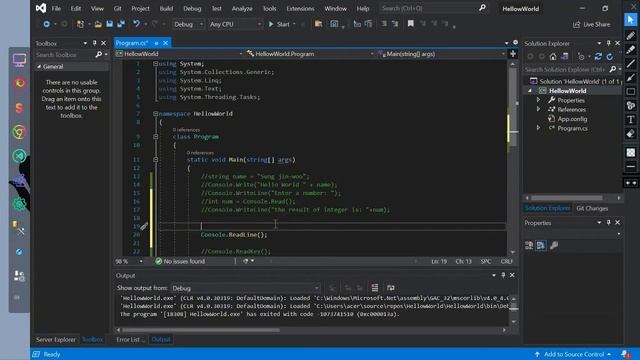640x360 pixels.
Task: Open the Analyze menu
Action: pyautogui.click(x=242, y=8)
